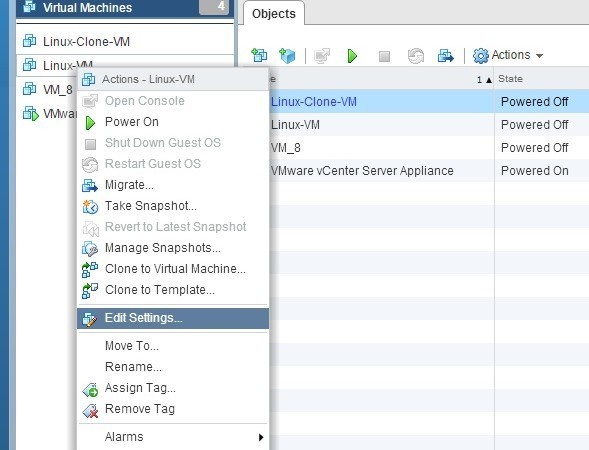Click the Remove Tag menu icon
This screenshot has width=589, height=450.
coord(90,411)
